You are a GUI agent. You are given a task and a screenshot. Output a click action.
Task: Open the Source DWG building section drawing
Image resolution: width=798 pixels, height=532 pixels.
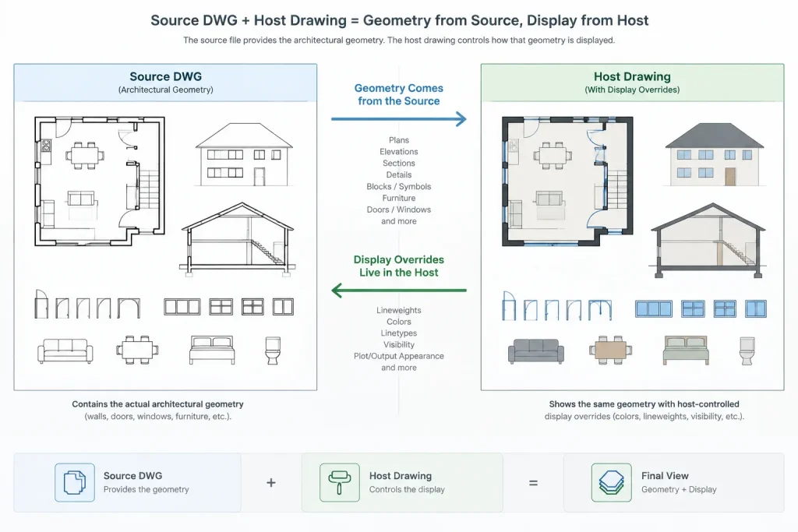(x=238, y=240)
